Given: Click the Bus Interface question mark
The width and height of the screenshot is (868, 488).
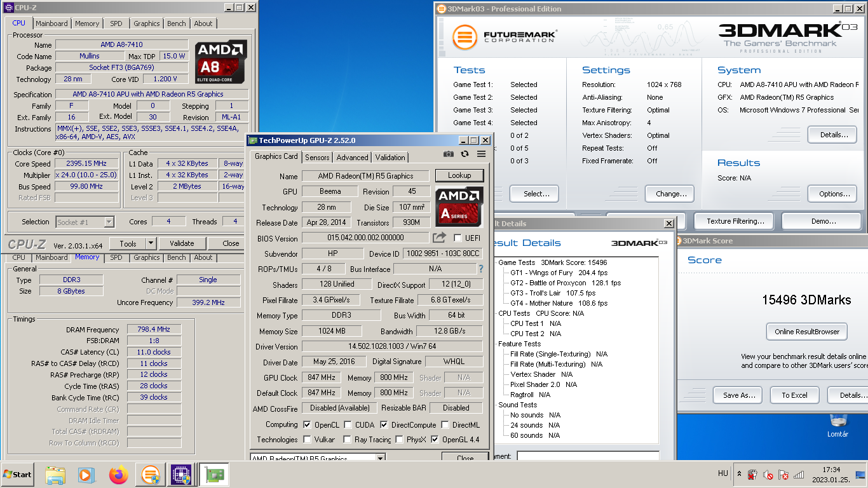Looking at the screenshot, I should point(481,269).
